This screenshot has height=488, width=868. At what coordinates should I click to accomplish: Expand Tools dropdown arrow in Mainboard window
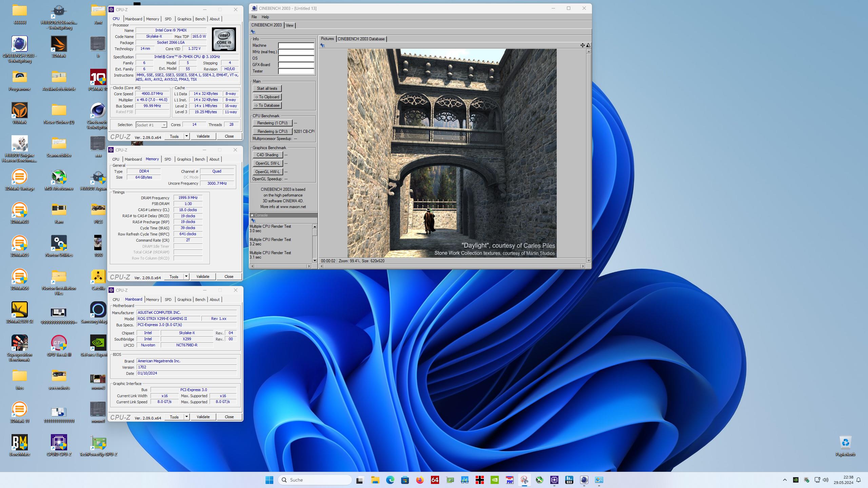[186, 417]
